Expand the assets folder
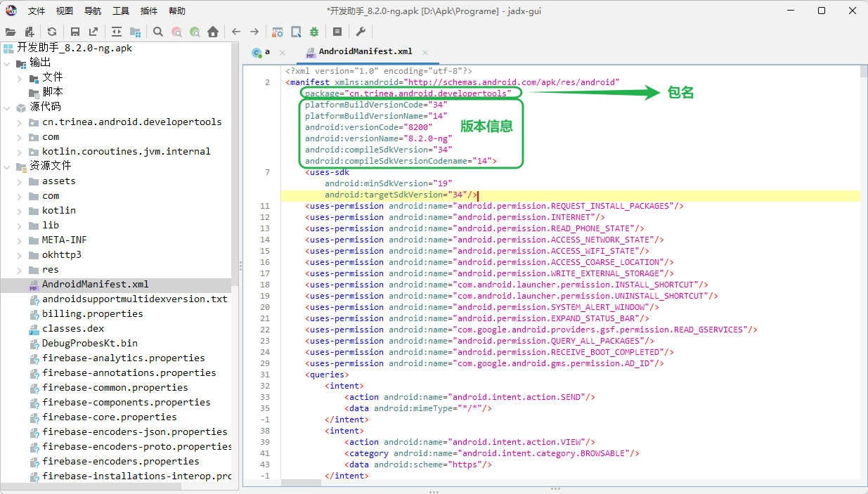This screenshot has height=494, width=868. point(20,181)
